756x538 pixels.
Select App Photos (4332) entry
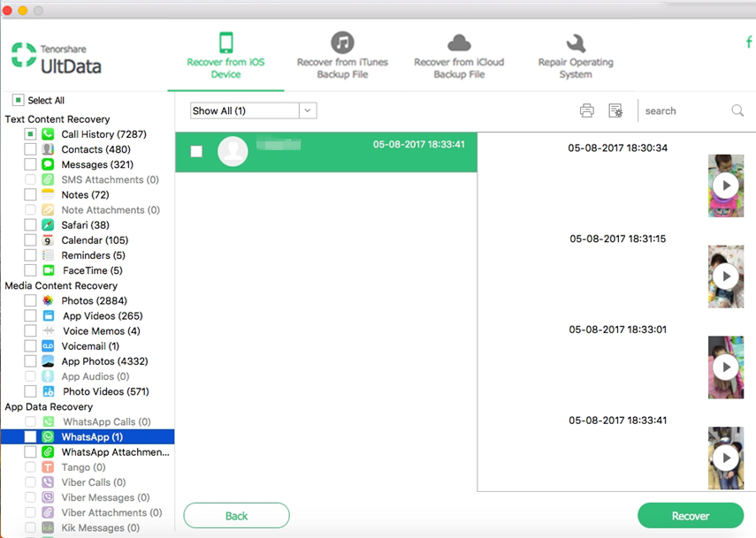tap(104, 361)
